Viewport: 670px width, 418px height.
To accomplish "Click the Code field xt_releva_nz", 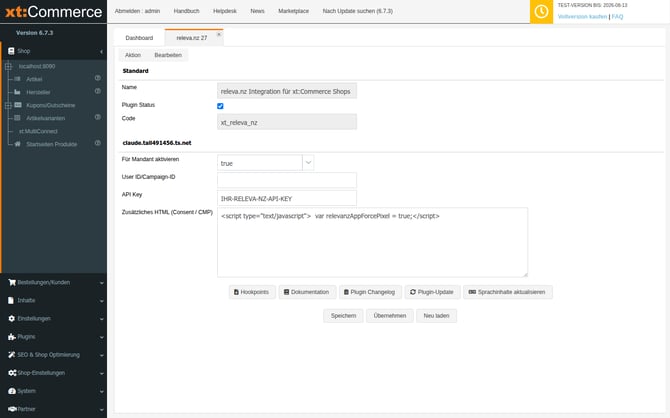I will tap(287, 122).
